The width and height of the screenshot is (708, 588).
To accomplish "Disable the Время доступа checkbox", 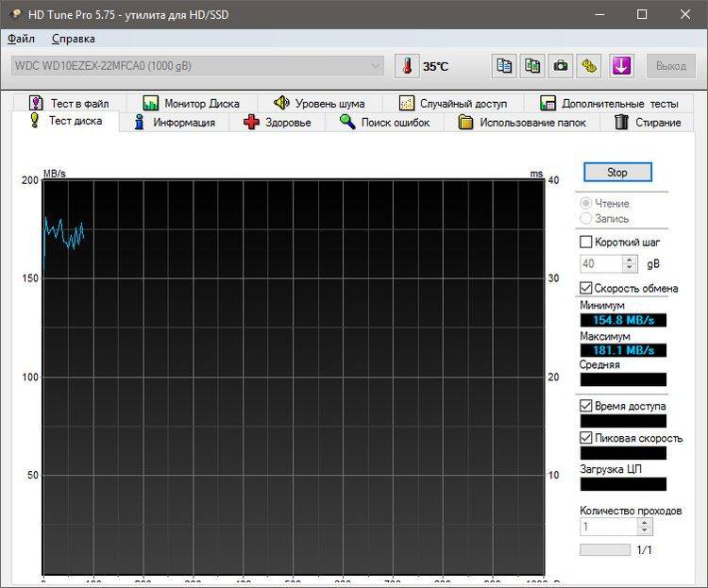I will tap(586, 406).
